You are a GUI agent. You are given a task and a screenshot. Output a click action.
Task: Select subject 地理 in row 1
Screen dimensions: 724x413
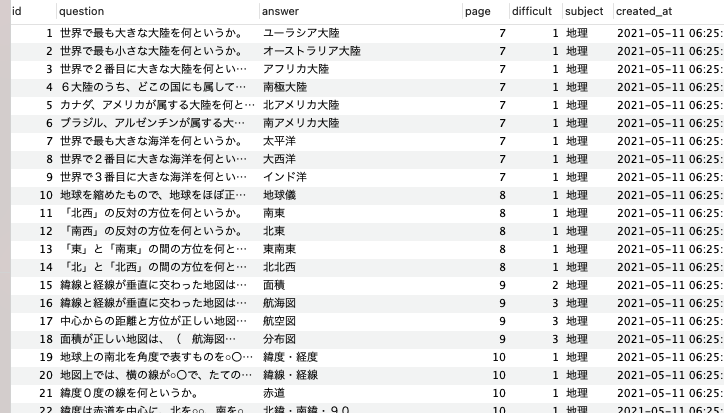[577, 33]
